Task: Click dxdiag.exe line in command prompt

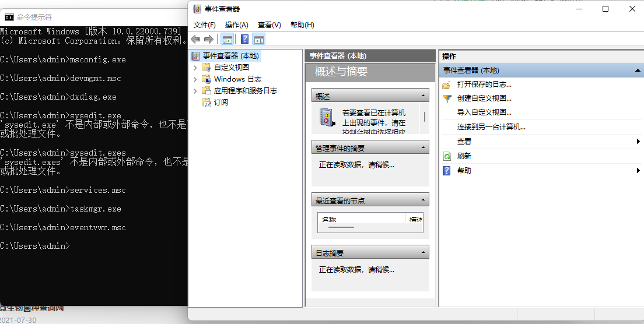Action: click(58, 97)
